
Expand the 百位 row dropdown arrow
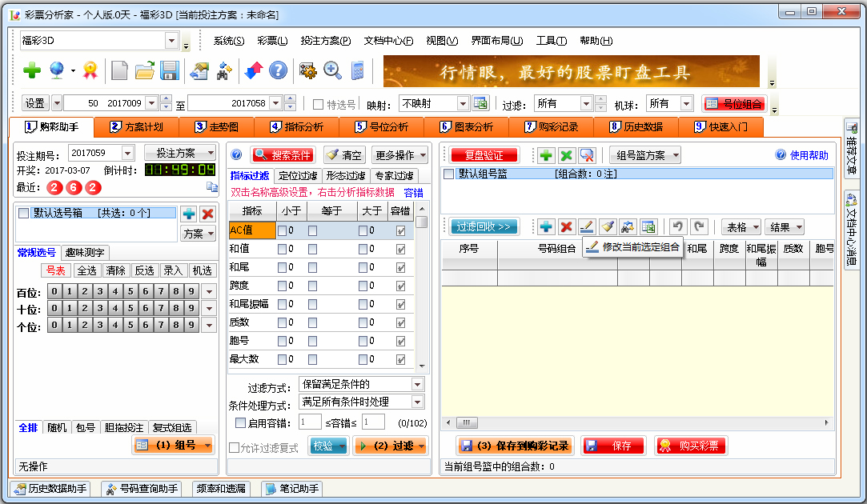click(x=209, y=291)
